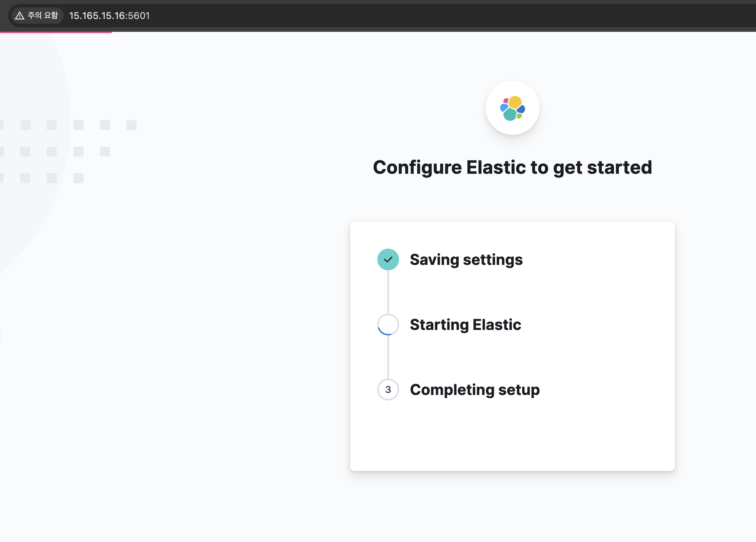Click the 15.165.15.16:5601 URL text
756x542 pixels.
109,16
